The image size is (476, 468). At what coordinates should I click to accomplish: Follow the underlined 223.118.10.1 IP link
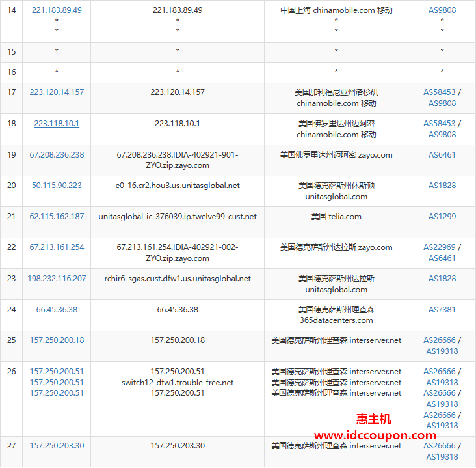pyautogui.click(x=57, y=124)
